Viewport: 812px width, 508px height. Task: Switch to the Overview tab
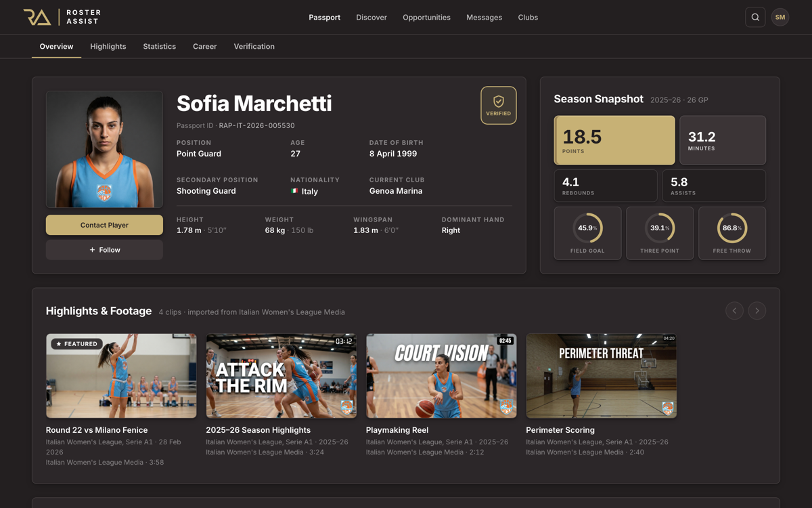(56, 47)
